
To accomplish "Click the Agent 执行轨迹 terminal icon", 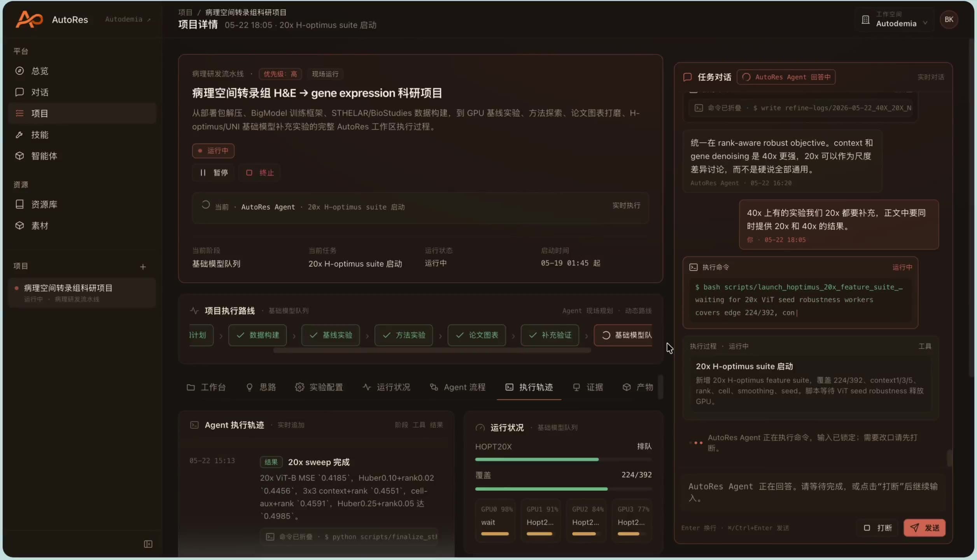I will pos(194,425).
